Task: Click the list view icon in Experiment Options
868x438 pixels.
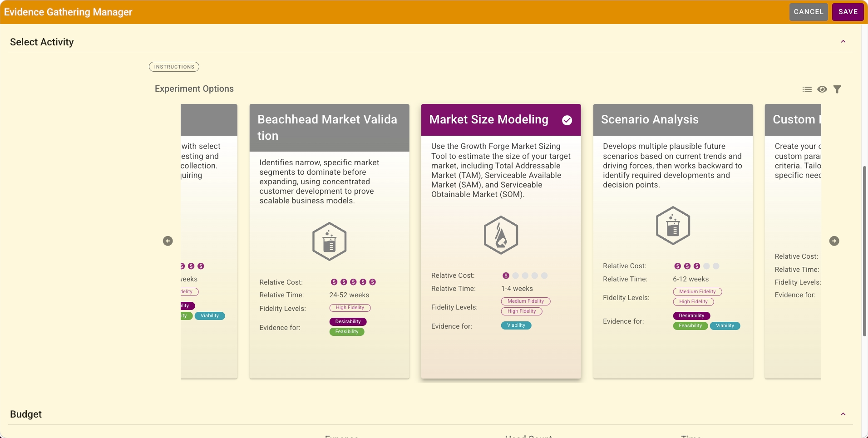Action: click(x=807, y=89)
